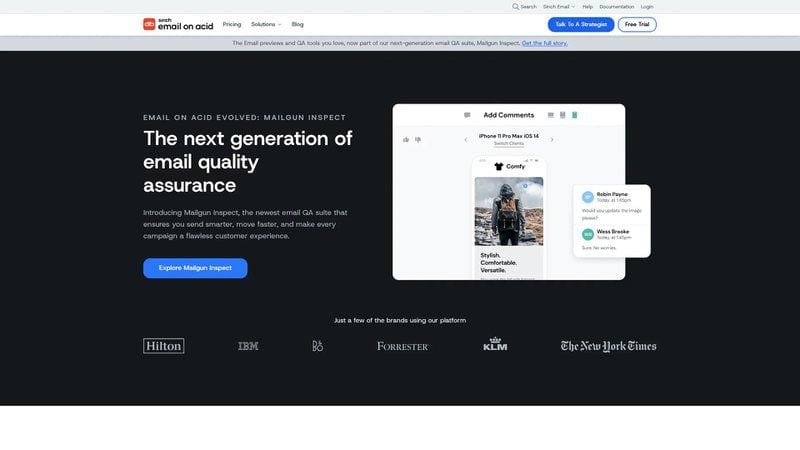The height and width of the screenshot is (450, 800).
Task: Click the 'next generation of email quality' headline
Action: pos(247,161)
